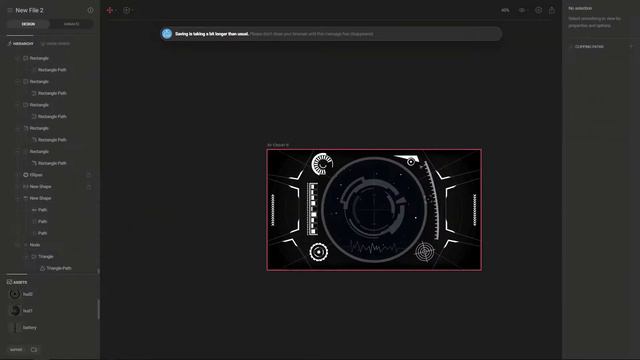
Task: Click the artboard name label above canvas
Action: [278, 145]
